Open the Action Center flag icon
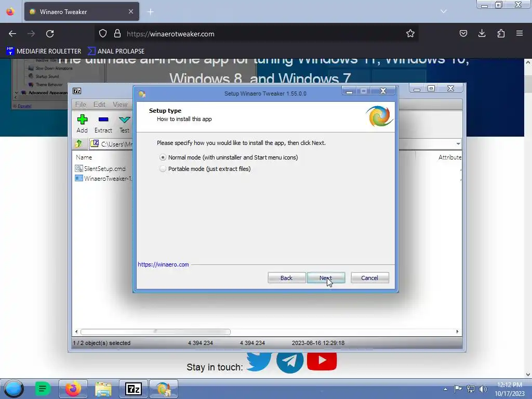Viewport: 532px width, 399px height. click(458, 389)
